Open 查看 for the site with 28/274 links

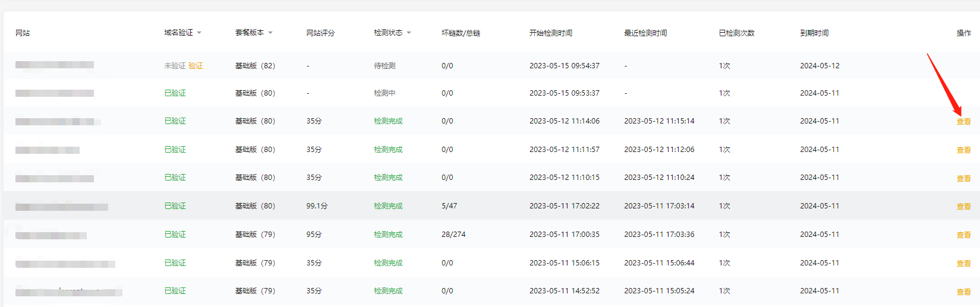[963, 235]
